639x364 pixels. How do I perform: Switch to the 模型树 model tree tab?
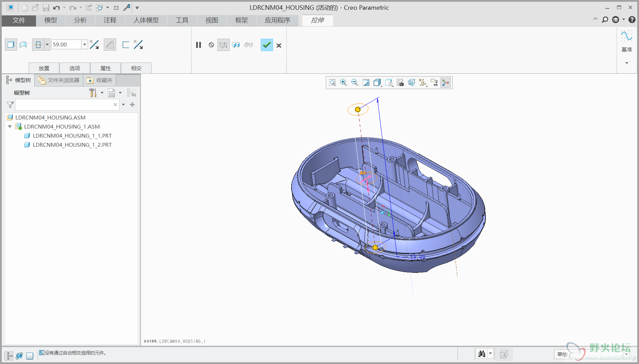click(19, 80)
